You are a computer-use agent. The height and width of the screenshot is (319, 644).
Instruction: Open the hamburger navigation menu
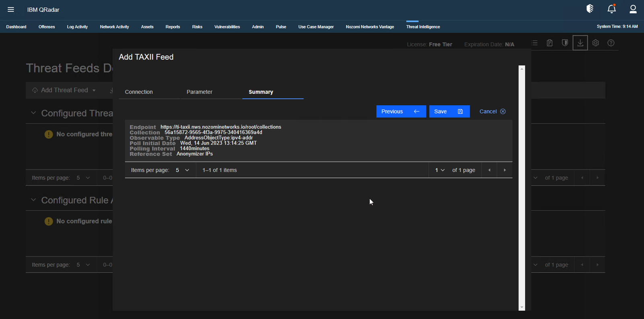point(11,10)
